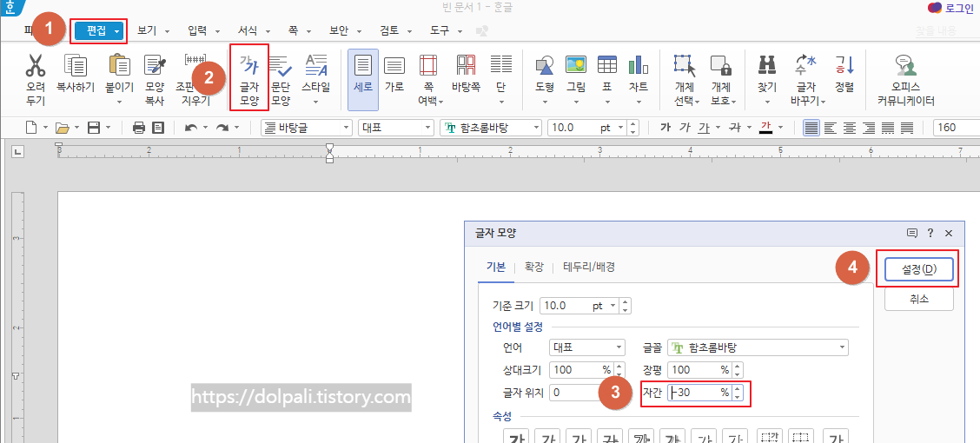Viewport: 980px width, 443px height.
Task: Open the 10.0 pt size dropdown in toolbar
Action: click(620, 128)
